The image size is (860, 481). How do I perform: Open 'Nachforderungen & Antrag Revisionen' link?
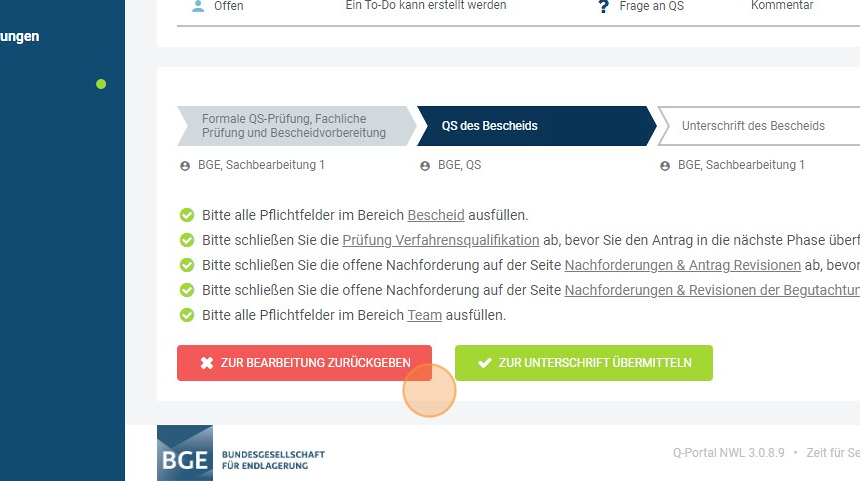[x=683, y=265]
